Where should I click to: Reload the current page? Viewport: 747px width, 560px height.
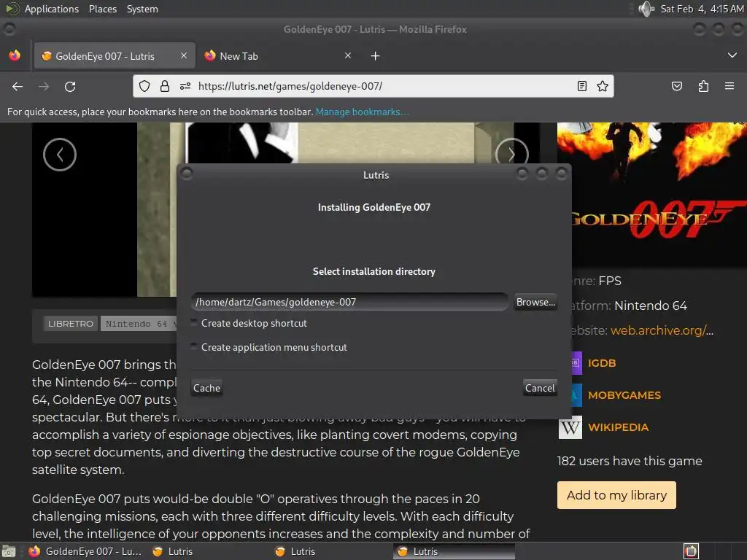(70, 86)
